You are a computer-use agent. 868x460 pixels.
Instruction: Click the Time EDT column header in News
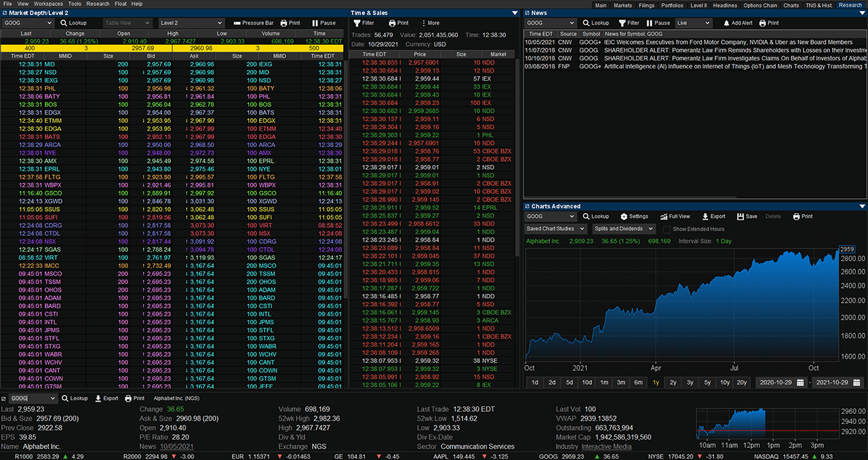pyautogui.click(x=540, y=34)
